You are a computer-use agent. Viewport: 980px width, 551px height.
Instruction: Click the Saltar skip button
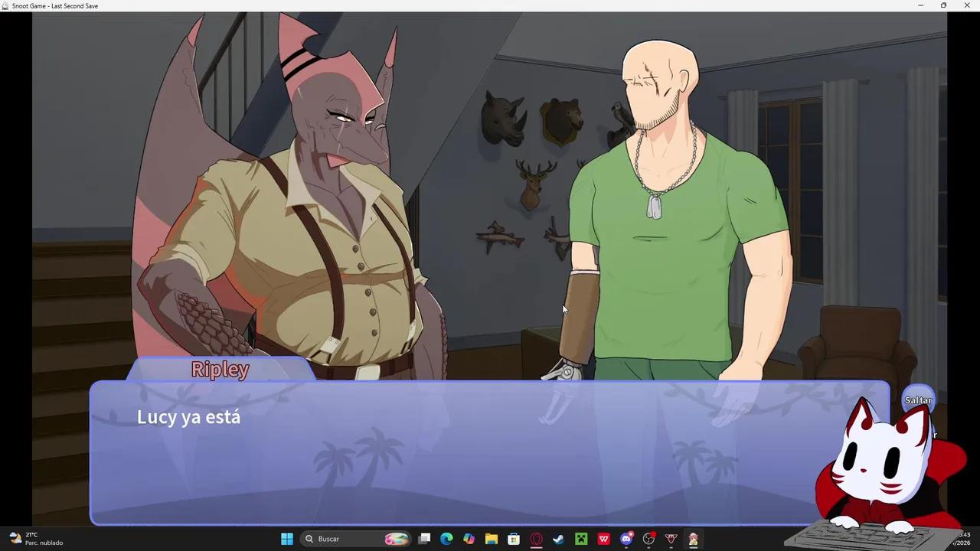pos(918,400)
